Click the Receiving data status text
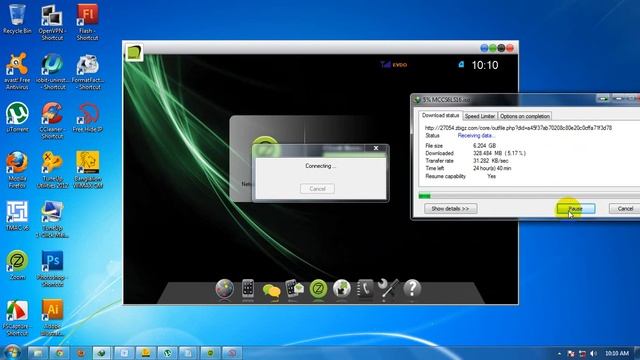Screen dimensions: 640x360 476,136
